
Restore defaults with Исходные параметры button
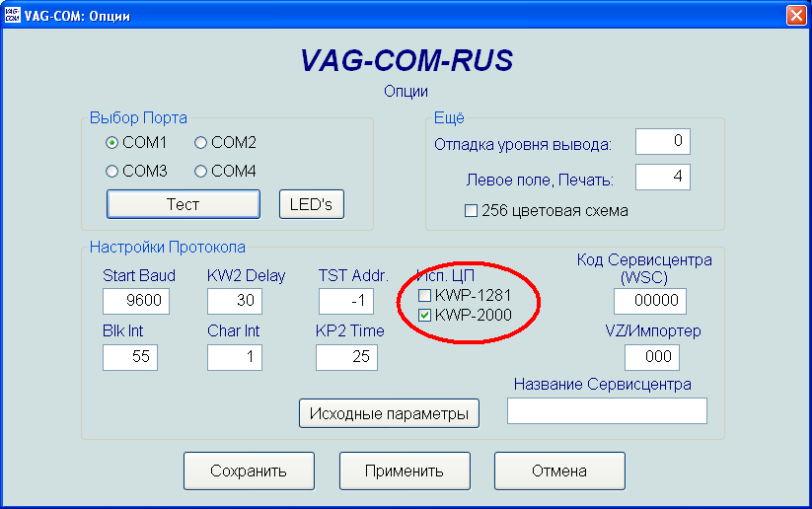389,413
